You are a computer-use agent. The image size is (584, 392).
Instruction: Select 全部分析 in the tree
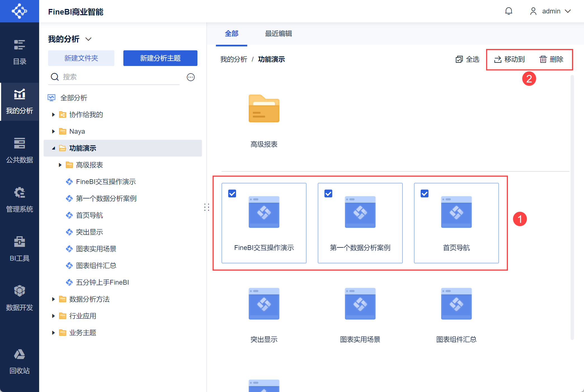(x=74, y=98)
